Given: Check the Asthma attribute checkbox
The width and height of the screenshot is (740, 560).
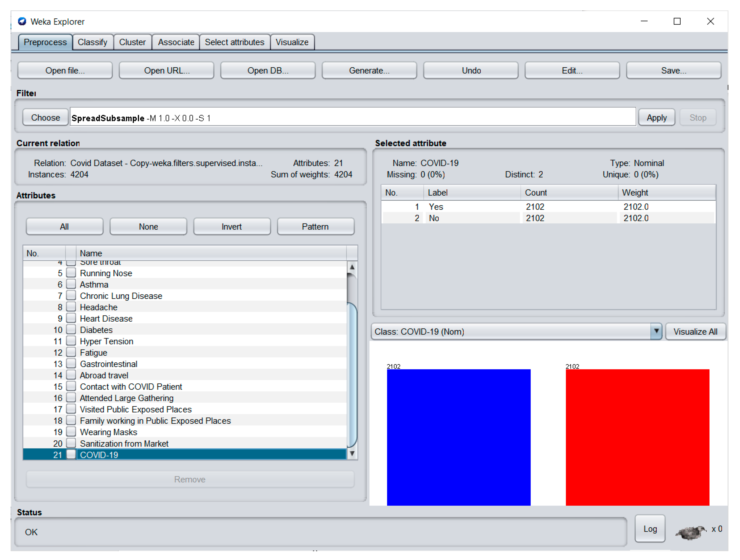Looking at the screenshot, I should 71,284.
